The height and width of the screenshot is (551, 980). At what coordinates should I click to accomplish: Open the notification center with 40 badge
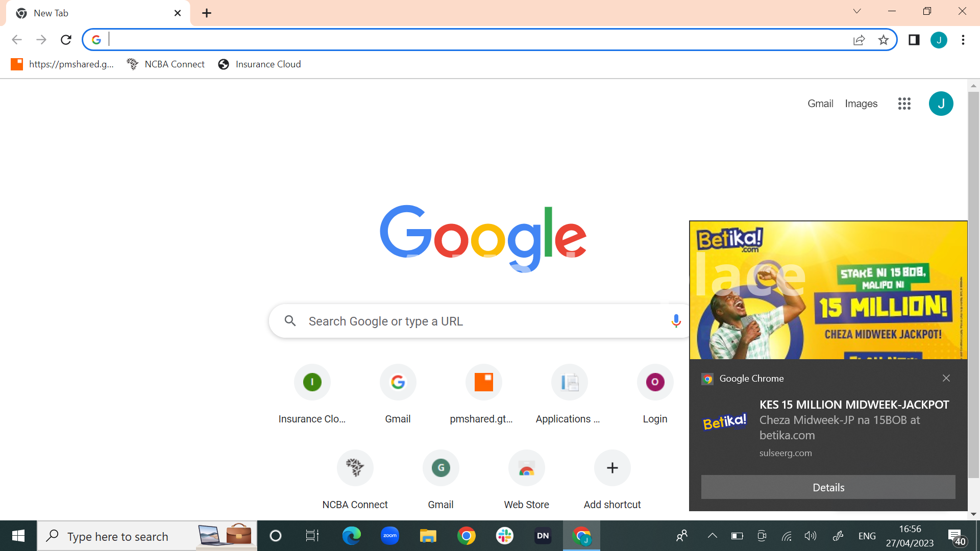coord(957,537)
